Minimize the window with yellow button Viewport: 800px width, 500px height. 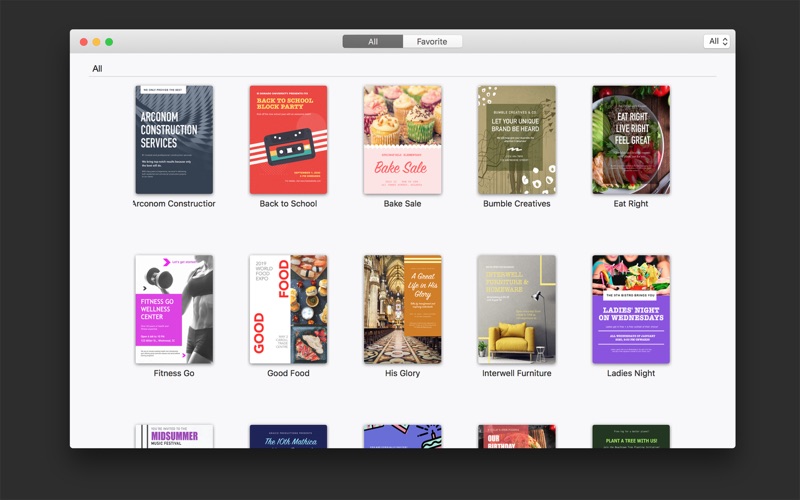pyautogui.click(x=96, y=42)
